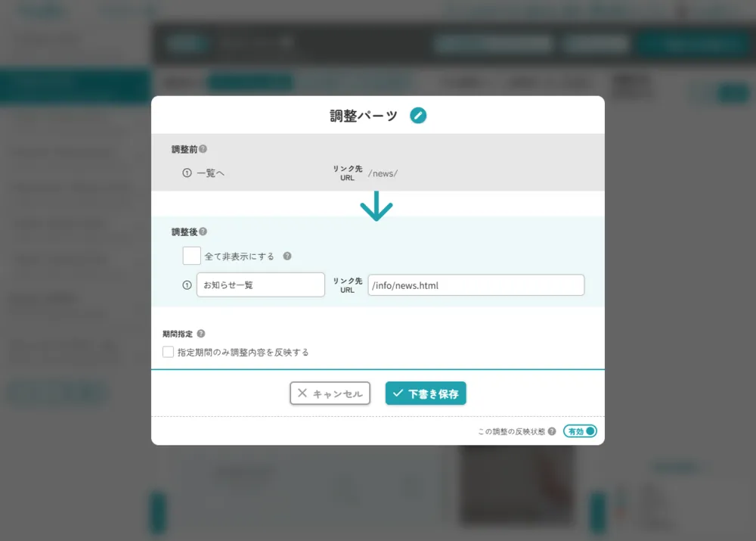
Task: Click the original /news/ URL text
Action: coord(383,173)
